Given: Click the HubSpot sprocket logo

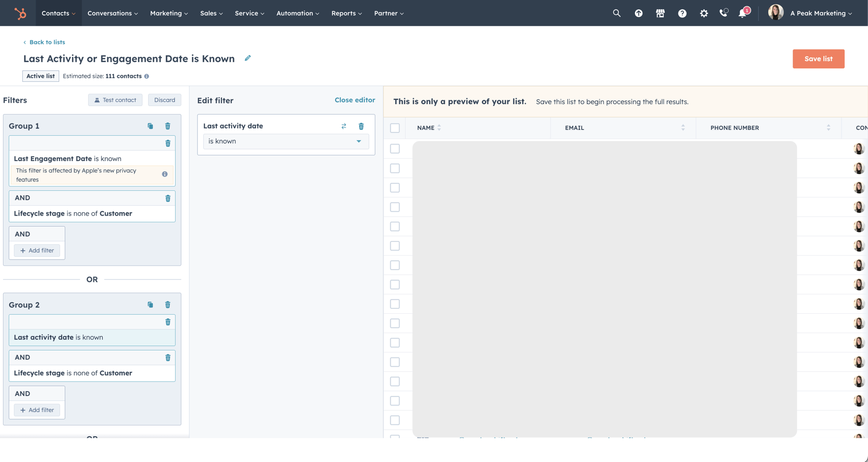Looking at the screenshot, I should coord(19,13).
